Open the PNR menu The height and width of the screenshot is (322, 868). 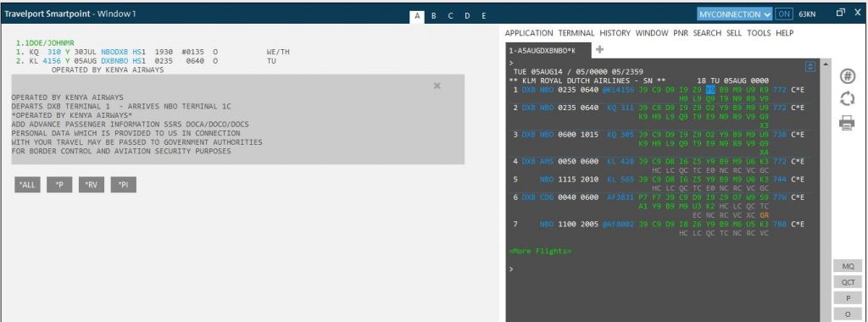pyautogui.click(x=681, y=33)
